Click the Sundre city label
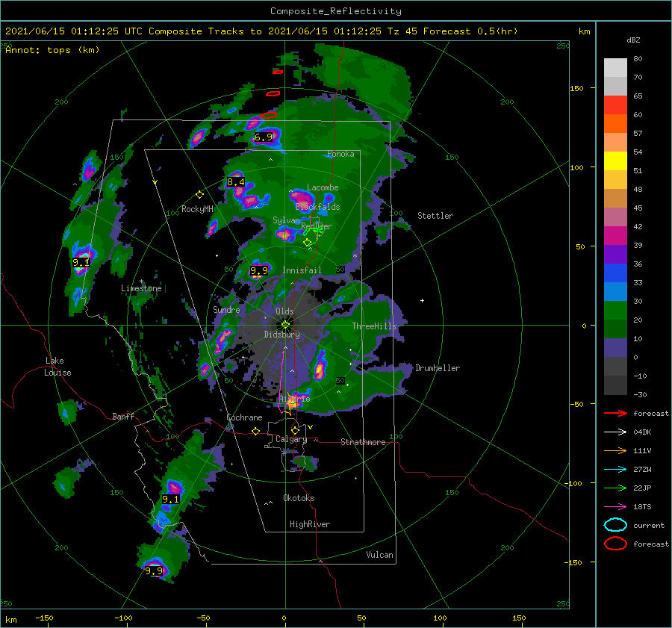 tap(226, 310)
